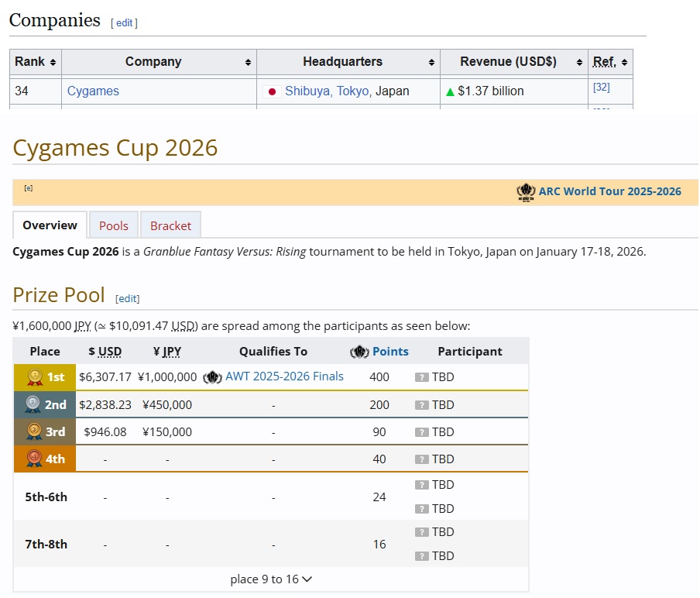Image resolution: width=700 pixels, height=598 pixels.
Task: Click the Japan flag icon
Action: tap(272, 91)
